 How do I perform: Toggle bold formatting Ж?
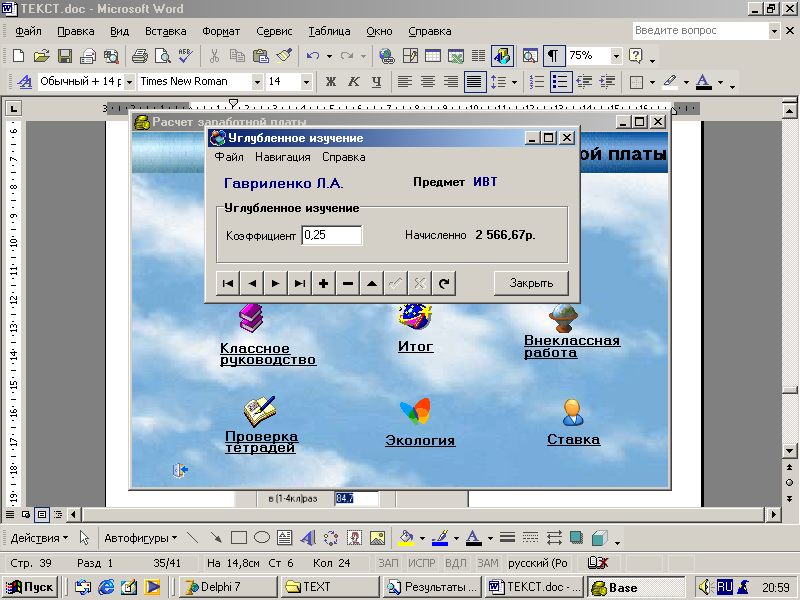tap(331, 82)
